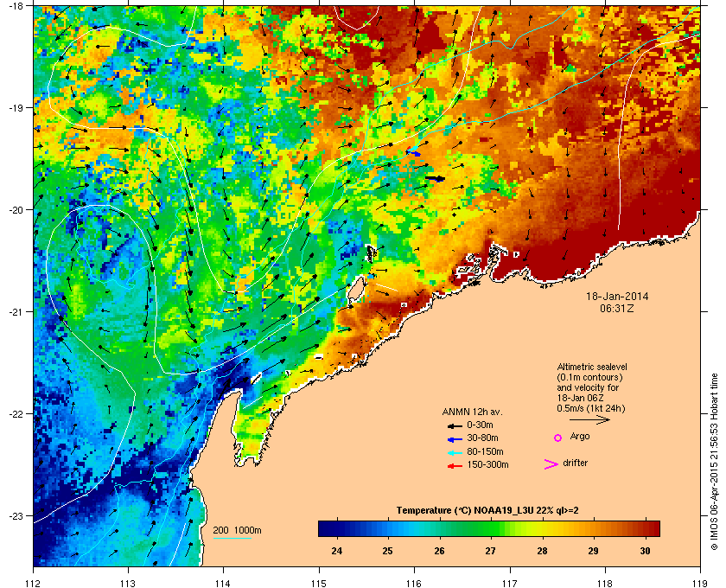The image size is (726, 588).
Task: Click the 'drifter' legend label
Action: coord(576,463)
